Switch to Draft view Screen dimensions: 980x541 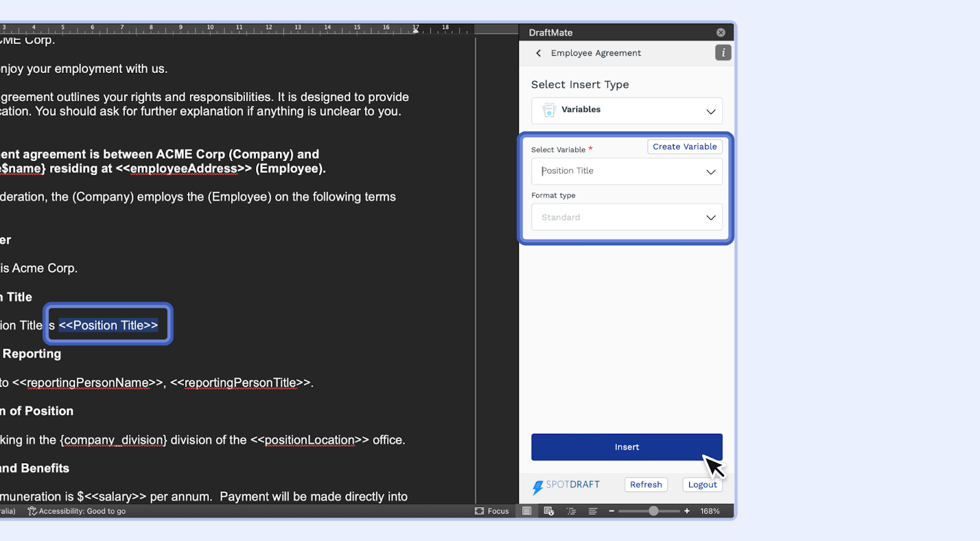click(593, 511)
